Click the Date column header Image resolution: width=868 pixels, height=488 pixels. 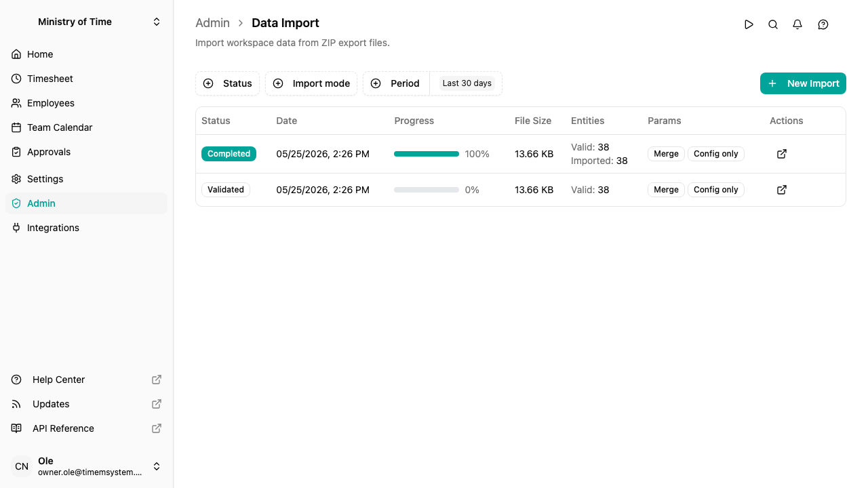coord(287,121)
